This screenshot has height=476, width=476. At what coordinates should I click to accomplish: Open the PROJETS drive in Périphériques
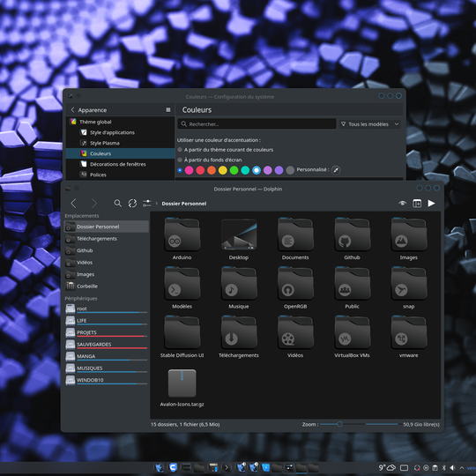107,332
